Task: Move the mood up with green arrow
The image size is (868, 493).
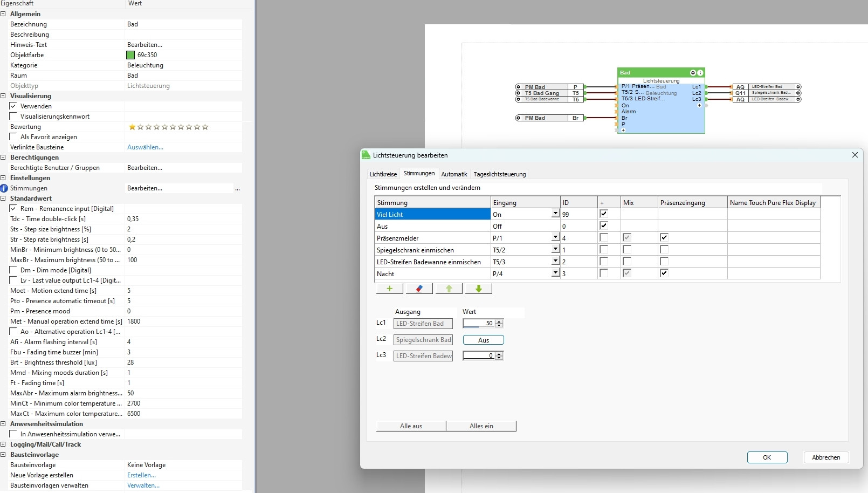Action: pyautogui.click(x=449, y=289)
